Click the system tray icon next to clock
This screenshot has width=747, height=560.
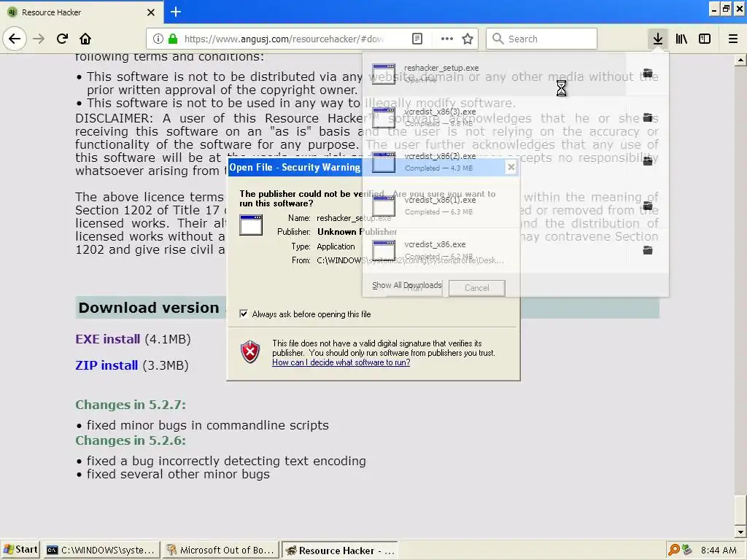pos(686,550)
